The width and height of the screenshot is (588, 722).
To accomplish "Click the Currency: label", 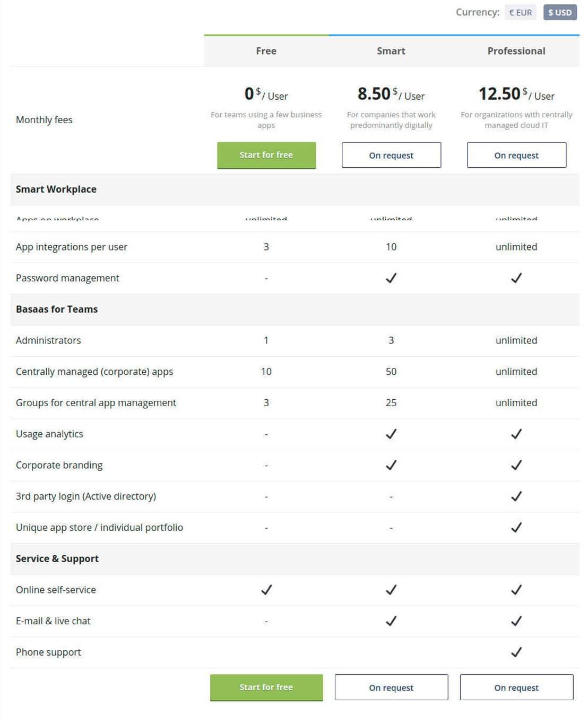I will 478,12.
